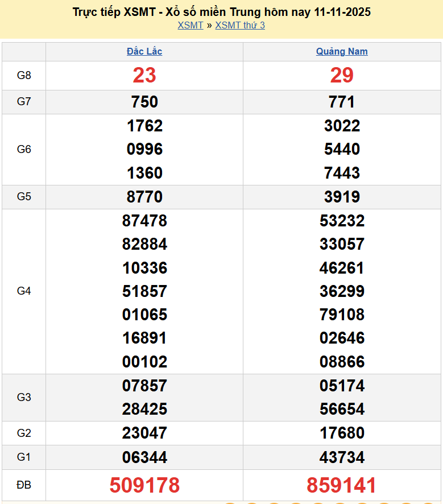Viewport: 443px width, 504px height.
Task: Click the G6 number 7443
Action: (342, 173)
